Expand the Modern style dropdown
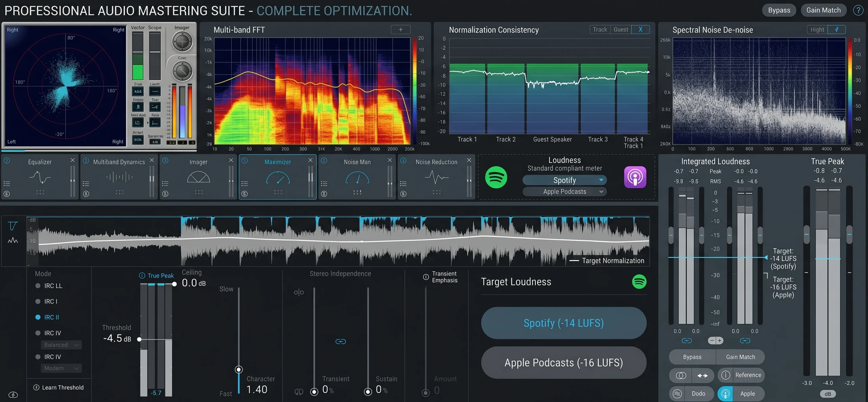Viewport: 868px width, 402px height. coord(61,368)
